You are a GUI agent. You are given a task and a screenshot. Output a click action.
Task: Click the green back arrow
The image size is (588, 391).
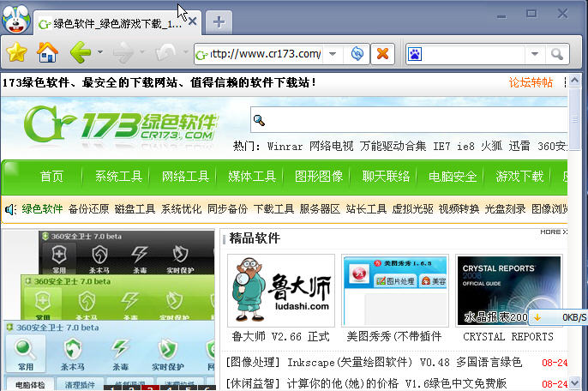pos(81,52)
